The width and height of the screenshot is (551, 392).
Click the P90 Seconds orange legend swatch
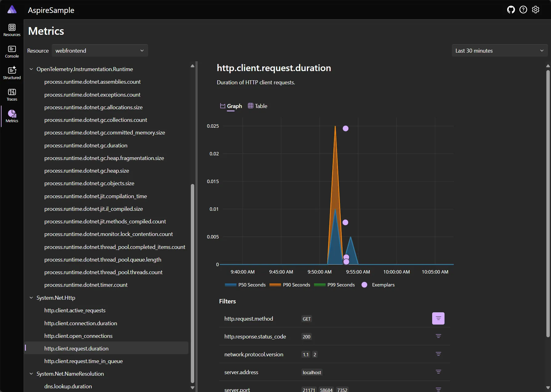click(275, 285)
